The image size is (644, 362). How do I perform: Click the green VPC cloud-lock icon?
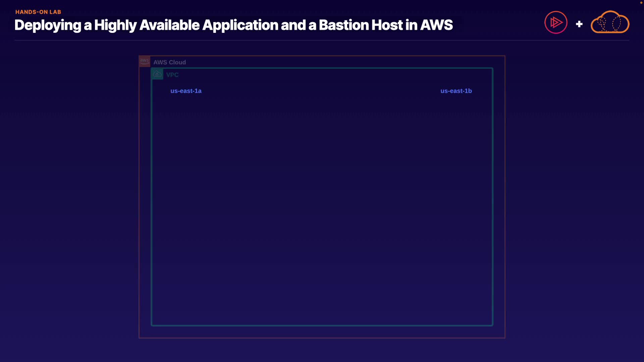(x=157, y=74)
